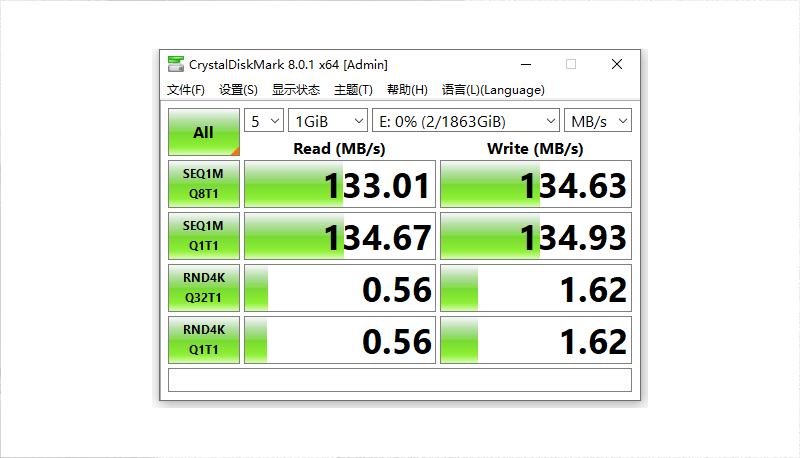This screenshot has width=800, height=458.
Task: Minimize the CrystalDiskMark window
Action: [526, 64]
